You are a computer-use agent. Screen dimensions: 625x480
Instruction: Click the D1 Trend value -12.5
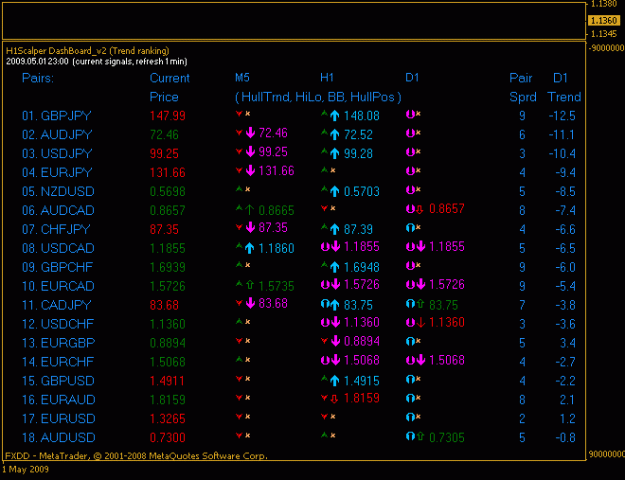pos(562,116)
